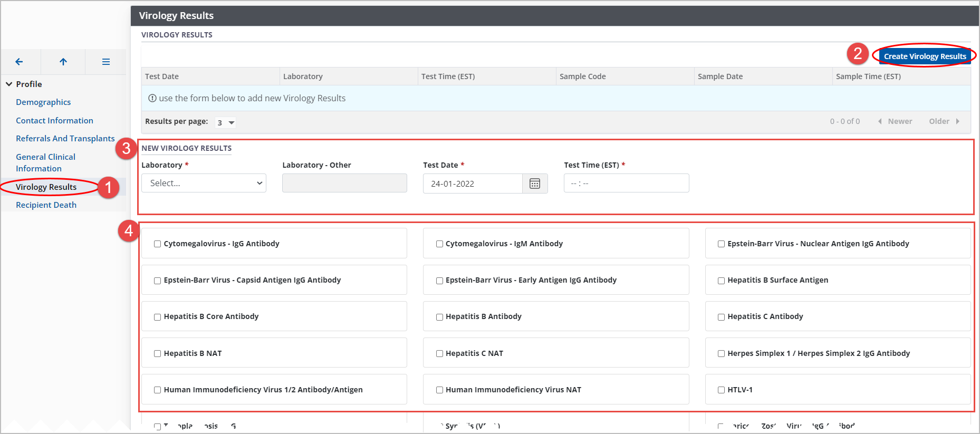The width and height of the screenshot is (980, 434).
Task: Open the Test Date calendar picker
Action: [x=534, y=184]
